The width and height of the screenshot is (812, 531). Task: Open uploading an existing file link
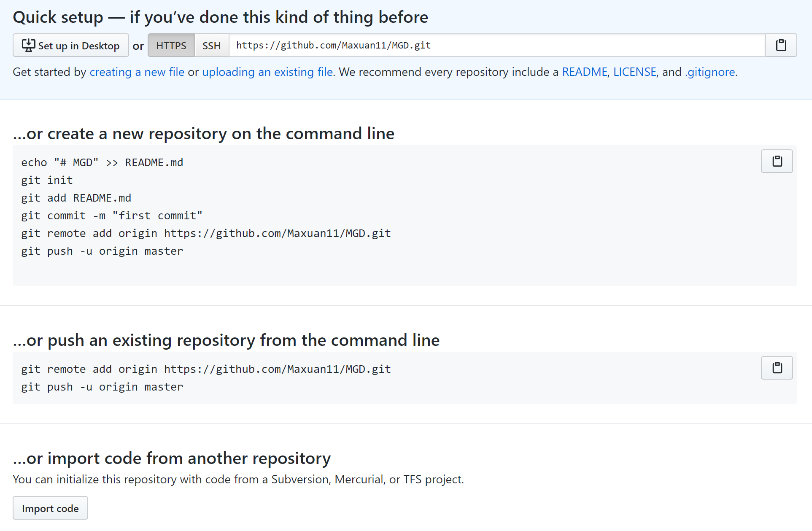click(267, 72)
